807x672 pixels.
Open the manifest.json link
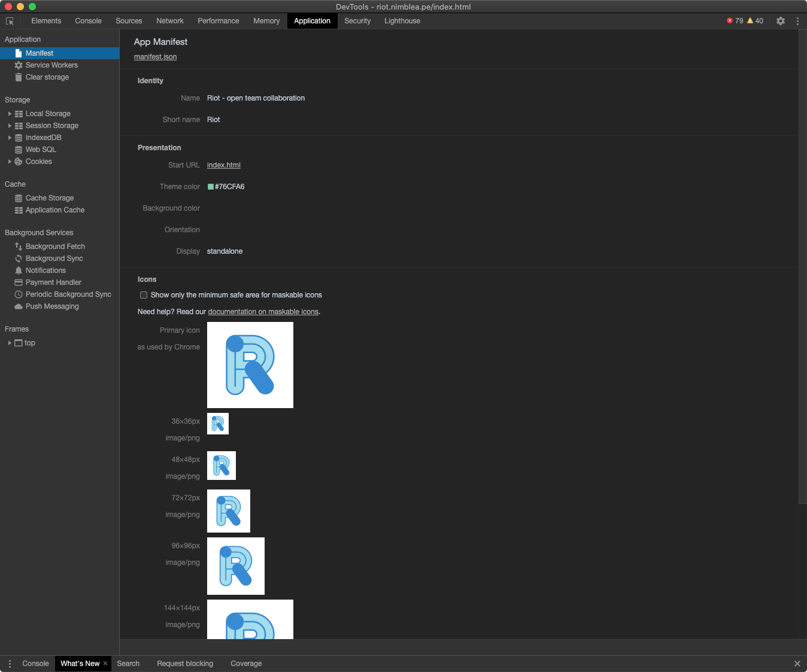pos(155,57)
